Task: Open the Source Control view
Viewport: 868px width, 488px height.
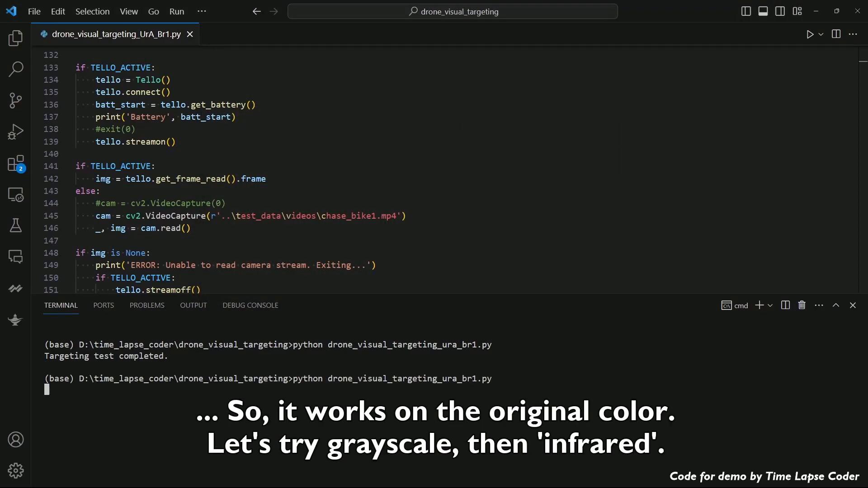Action: (16, 100)
